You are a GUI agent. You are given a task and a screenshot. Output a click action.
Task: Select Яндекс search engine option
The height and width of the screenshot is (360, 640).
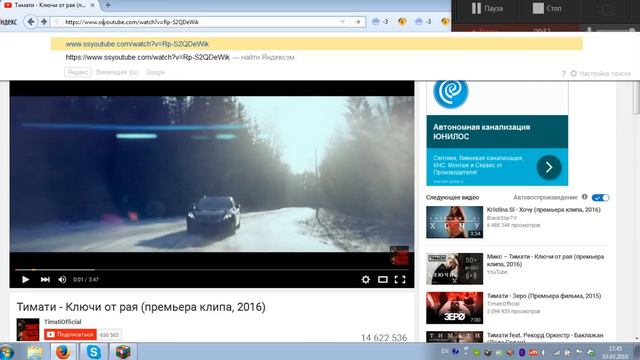tap(78, 72)
